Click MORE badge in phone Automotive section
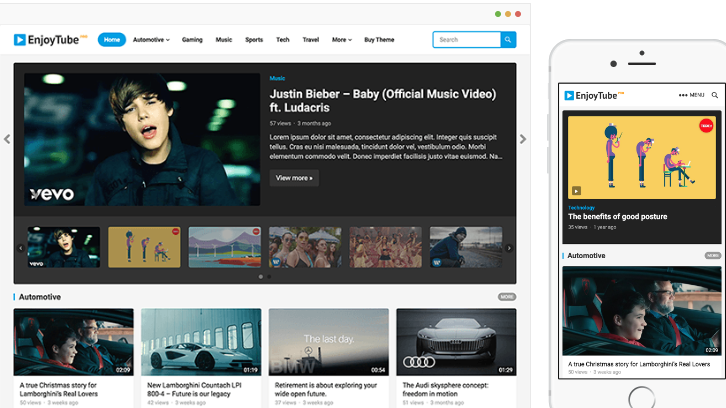Viewport: 726px width, 408px height. point(713,256)
